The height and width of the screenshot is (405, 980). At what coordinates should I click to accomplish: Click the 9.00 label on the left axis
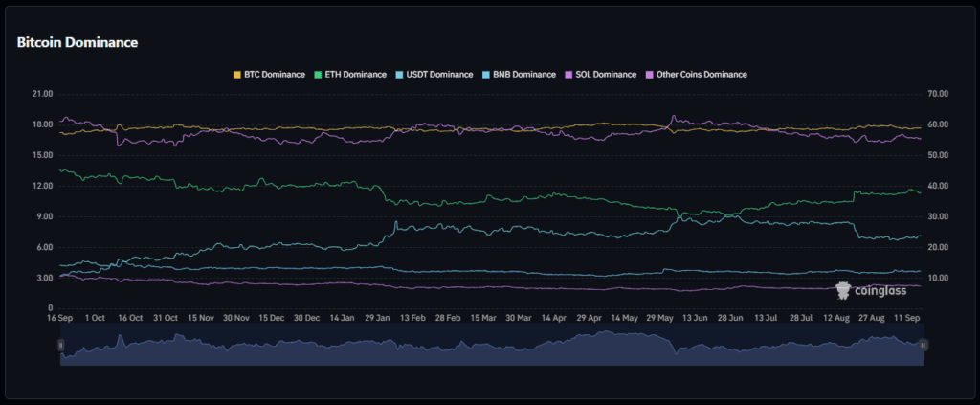[x=45, y=216]
